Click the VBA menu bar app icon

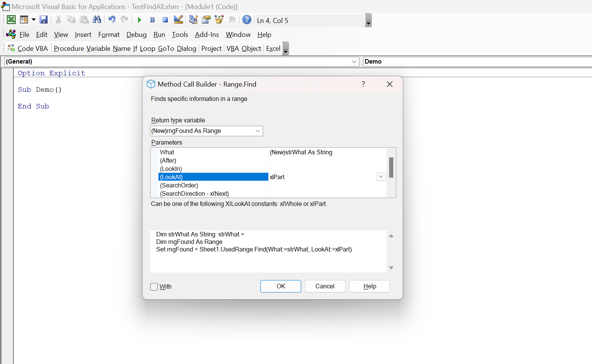(11, 34)
